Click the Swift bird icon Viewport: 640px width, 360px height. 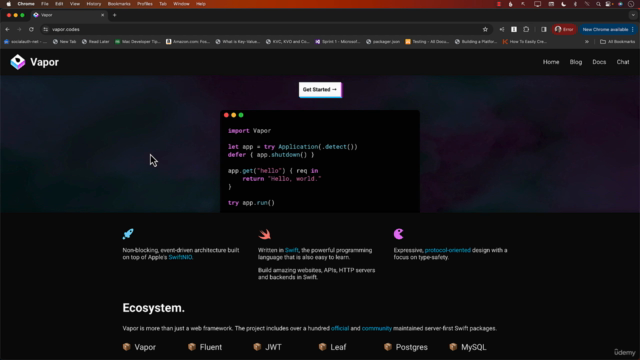click(264, 234)
